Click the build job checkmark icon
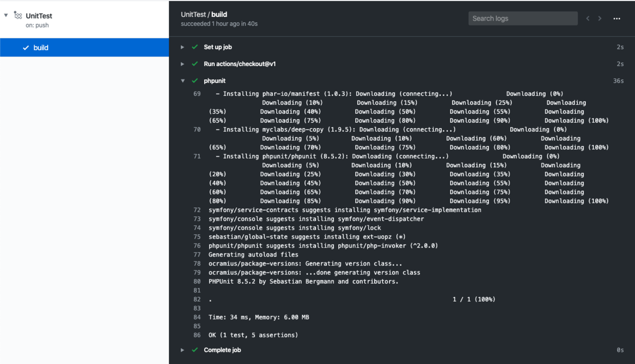The image size is (635, 364). pyautogui.click(x=25, y=48)
